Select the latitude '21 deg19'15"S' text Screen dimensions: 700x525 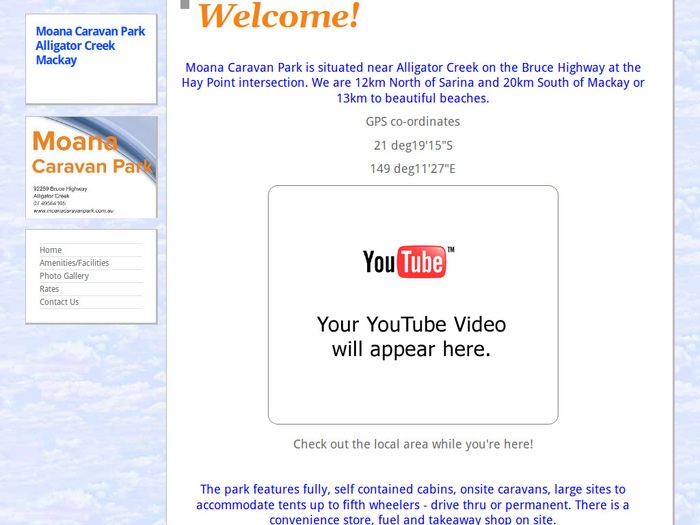[413, 146]
